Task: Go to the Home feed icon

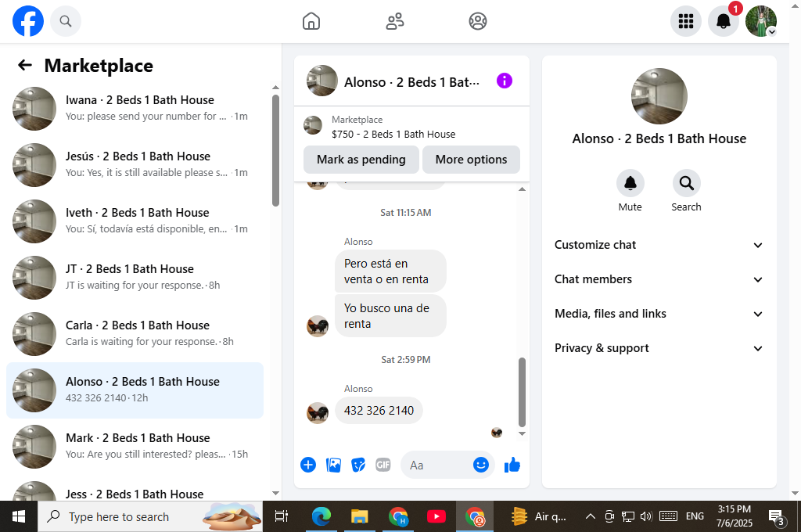Action: tap(311, 21)
